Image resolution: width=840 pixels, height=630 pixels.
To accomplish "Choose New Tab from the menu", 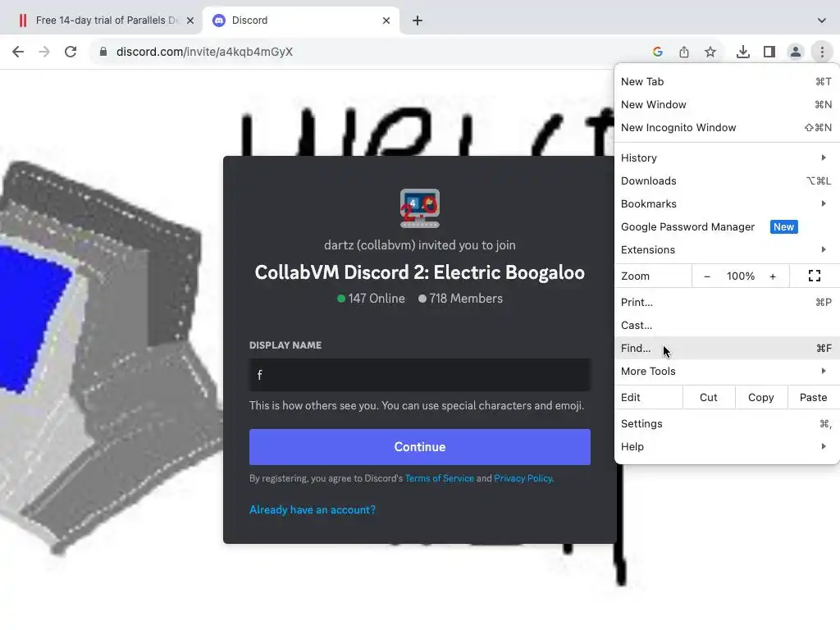I will pos(727,81).
